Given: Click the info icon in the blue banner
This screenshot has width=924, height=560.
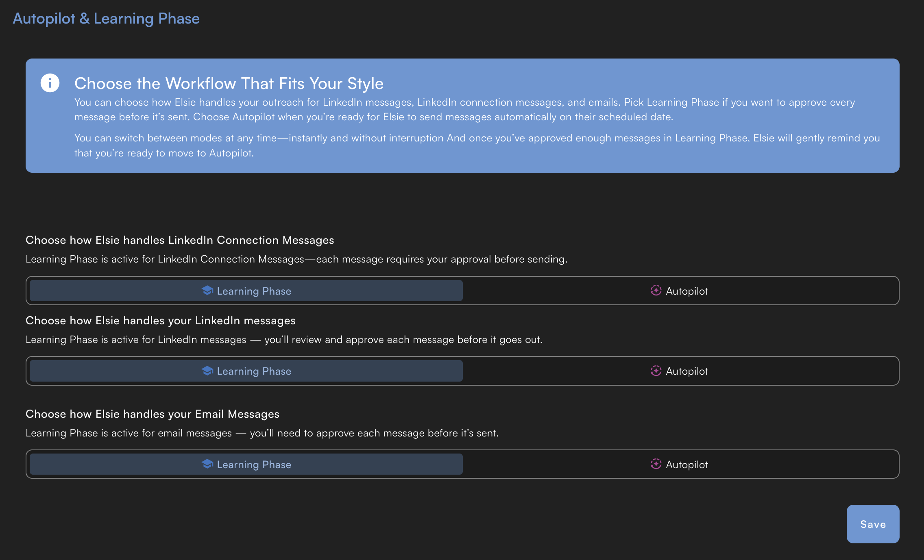Looking at the screenshot, I should click(x=50, y=83).
